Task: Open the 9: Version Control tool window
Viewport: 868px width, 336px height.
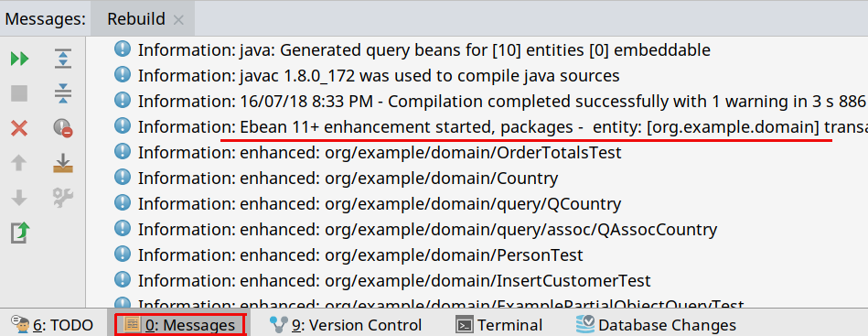Action: [x=345, y=325]
